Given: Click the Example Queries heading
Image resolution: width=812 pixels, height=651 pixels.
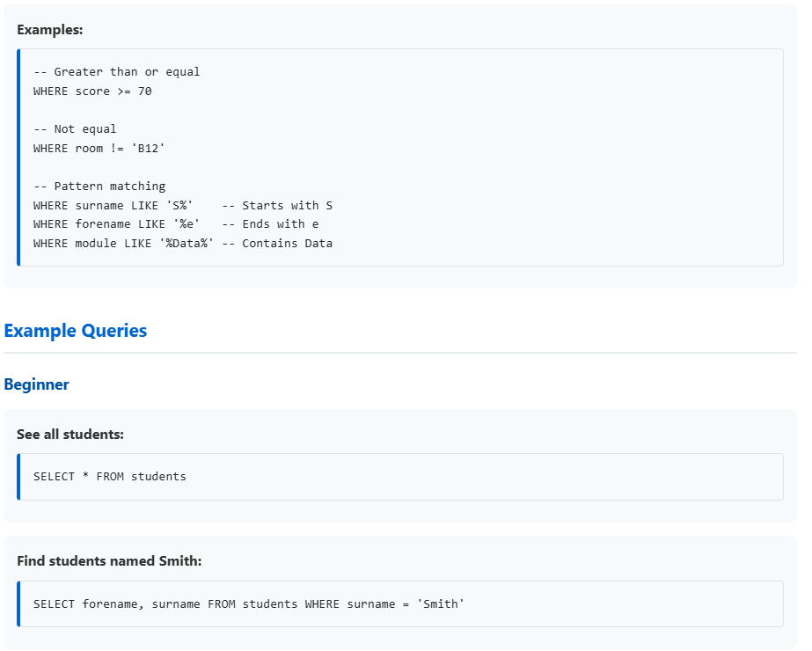Looking at the screenshot, I should click(76, 331).
